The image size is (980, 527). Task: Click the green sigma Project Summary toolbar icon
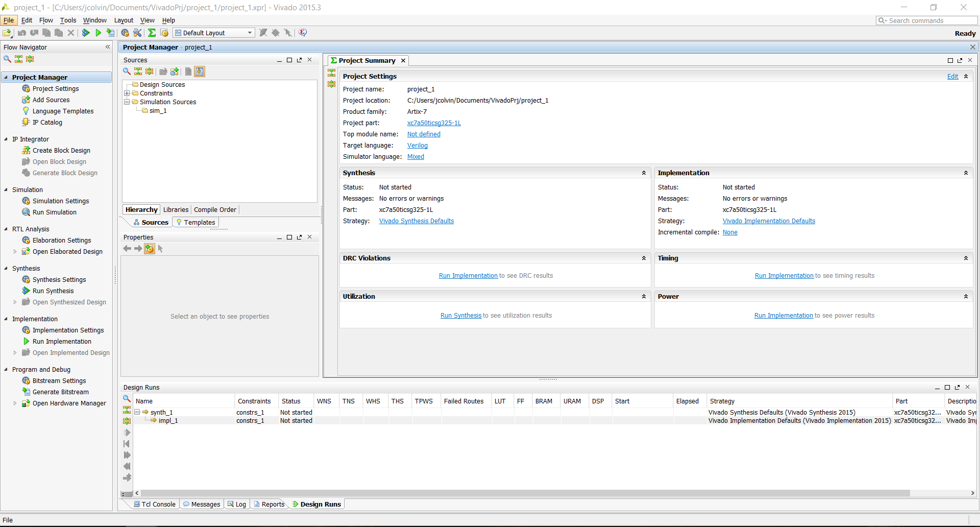[x=152, y=33]
